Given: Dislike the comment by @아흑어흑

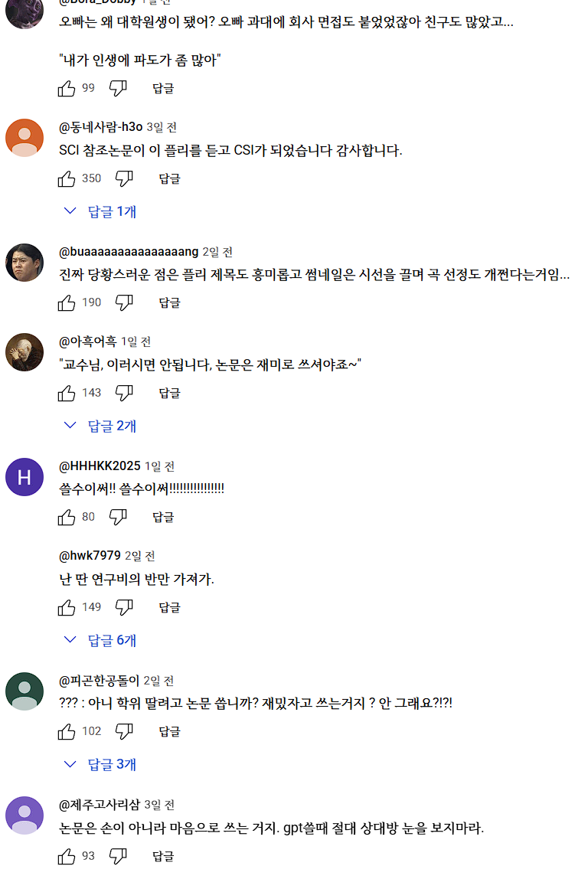Looking at the screenshot, I should point(124,393).
